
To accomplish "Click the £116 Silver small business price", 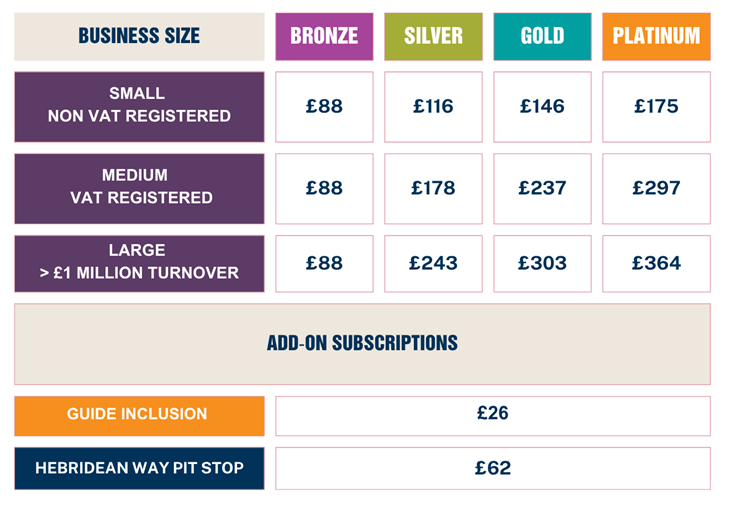I will tap(433, 106).
